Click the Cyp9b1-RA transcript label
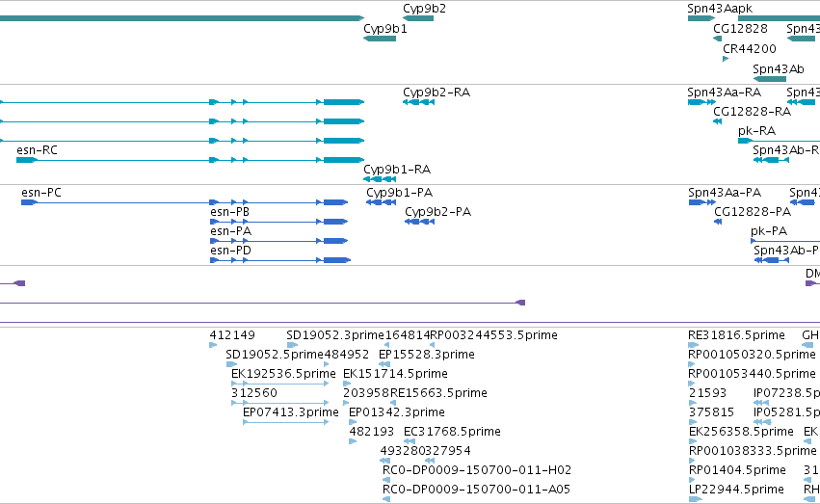The height and width of the screenshot is (504, 820). coord(397,170)
